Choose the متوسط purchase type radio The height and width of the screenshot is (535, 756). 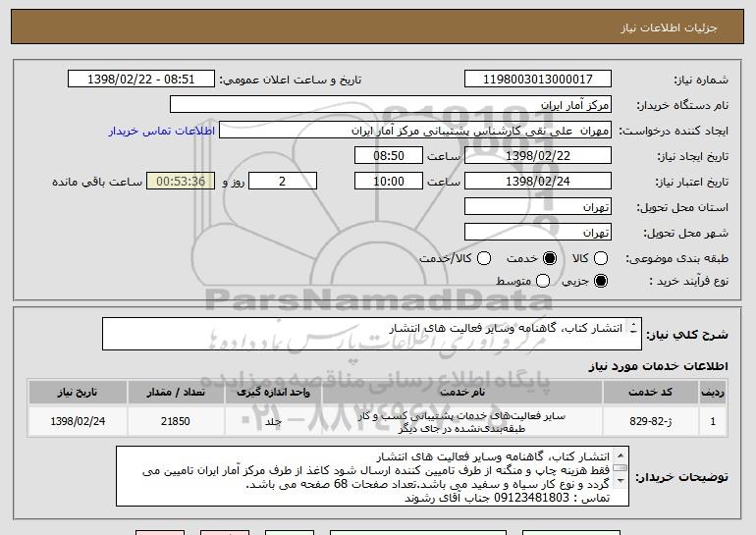[543, 281]
